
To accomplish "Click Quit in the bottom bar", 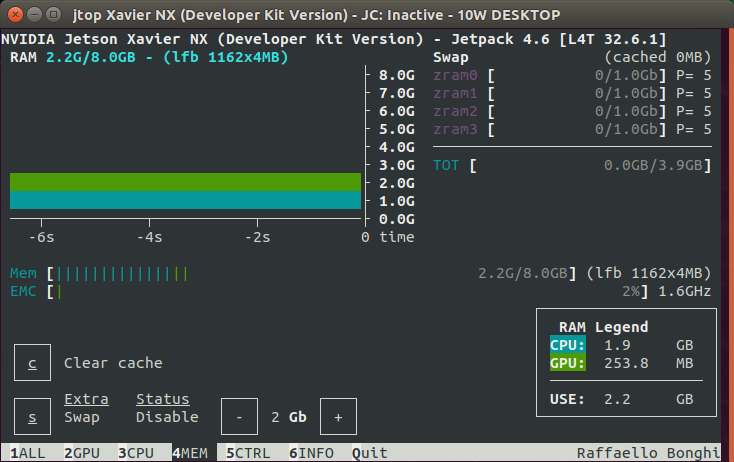I will 370,453.
